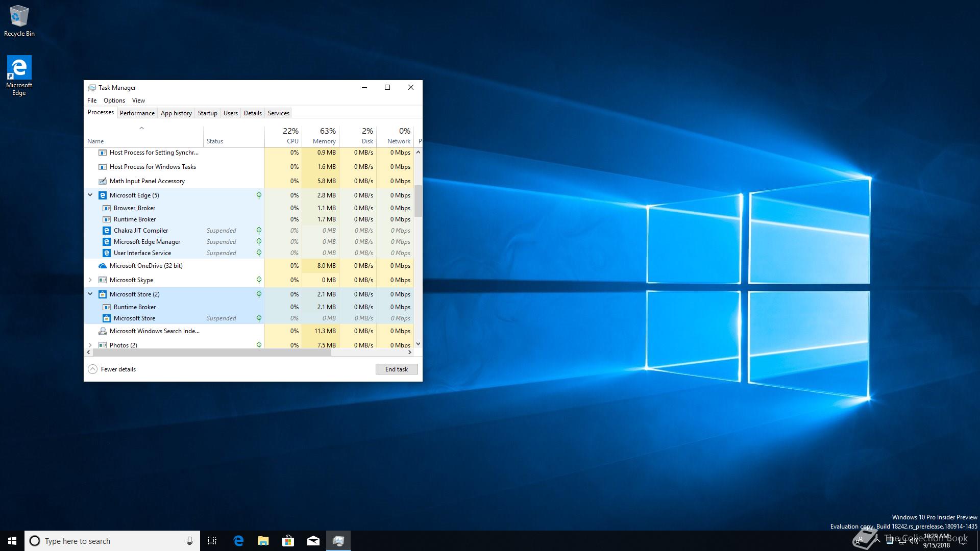Open the Options menu
The height and width of the screenshot is (551, 980).
(x=114, y=101)
